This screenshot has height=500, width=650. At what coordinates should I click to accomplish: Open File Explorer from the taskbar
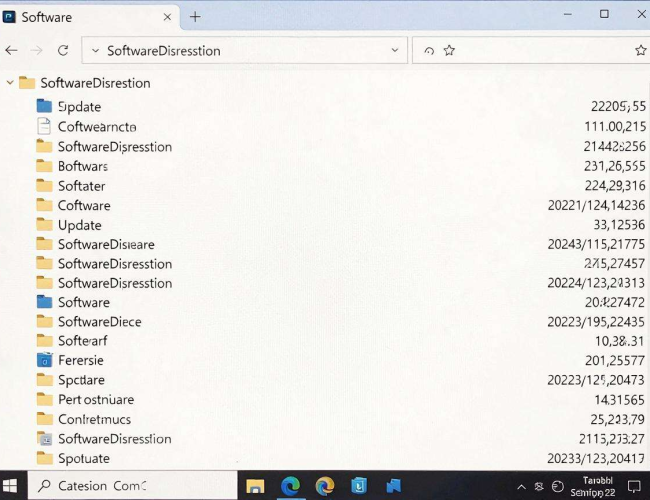tap(255, 486)
